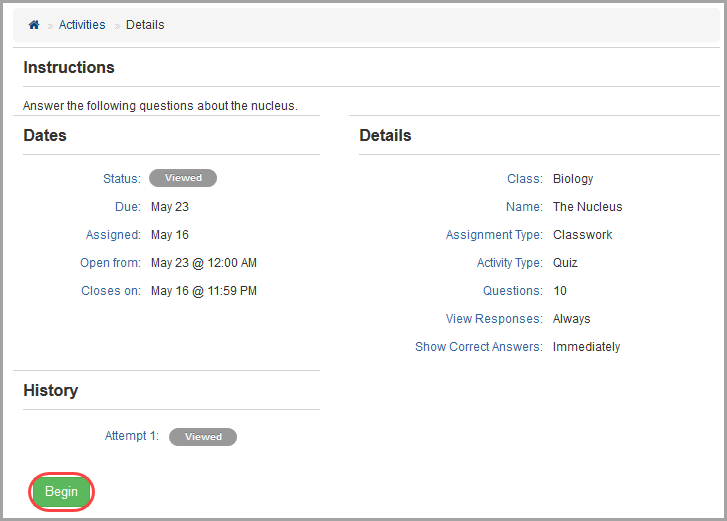Click the Details section heading

tap(385, 135)
